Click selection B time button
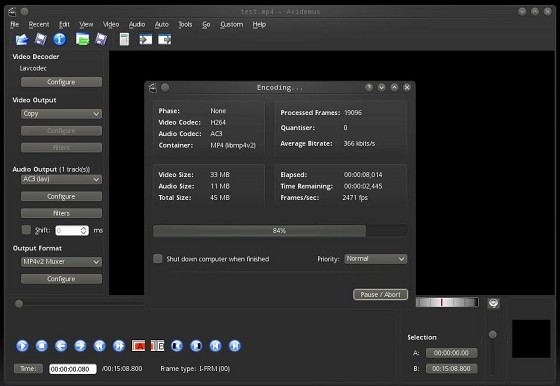The image size is (560, 386). click(x=451, y=369)
